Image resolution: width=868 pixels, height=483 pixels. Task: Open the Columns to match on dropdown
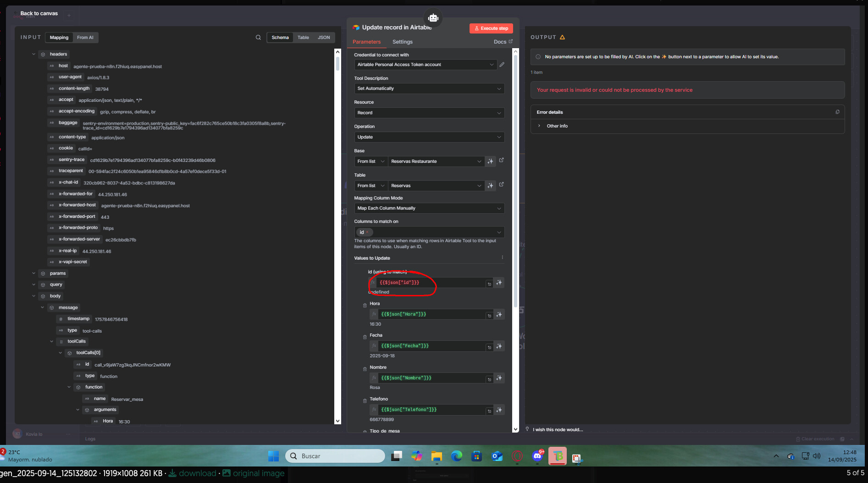pyautogui.click(x=429, y=232)
